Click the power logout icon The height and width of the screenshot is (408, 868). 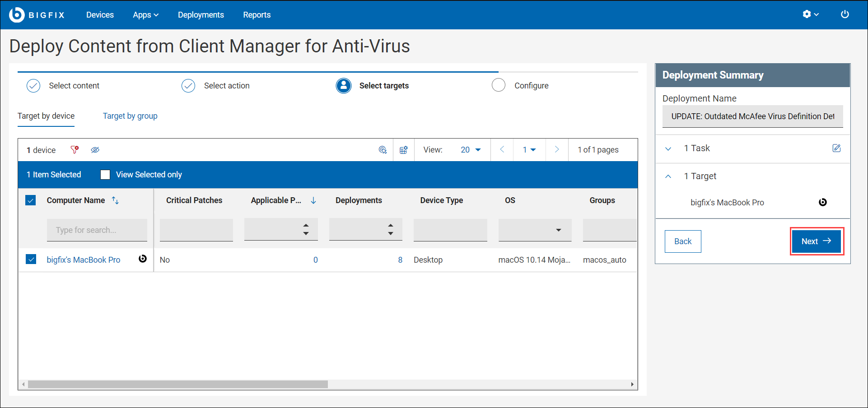[x=845, y=14]
